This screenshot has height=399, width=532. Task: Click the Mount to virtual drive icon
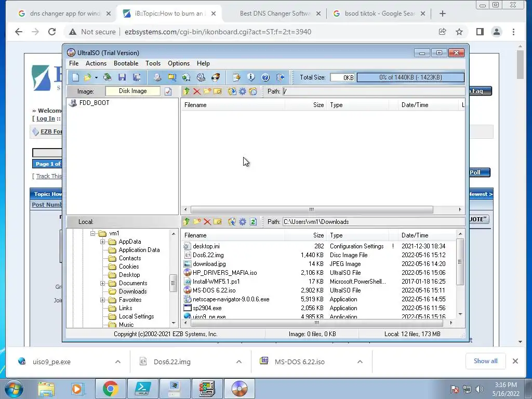(201, 77)
